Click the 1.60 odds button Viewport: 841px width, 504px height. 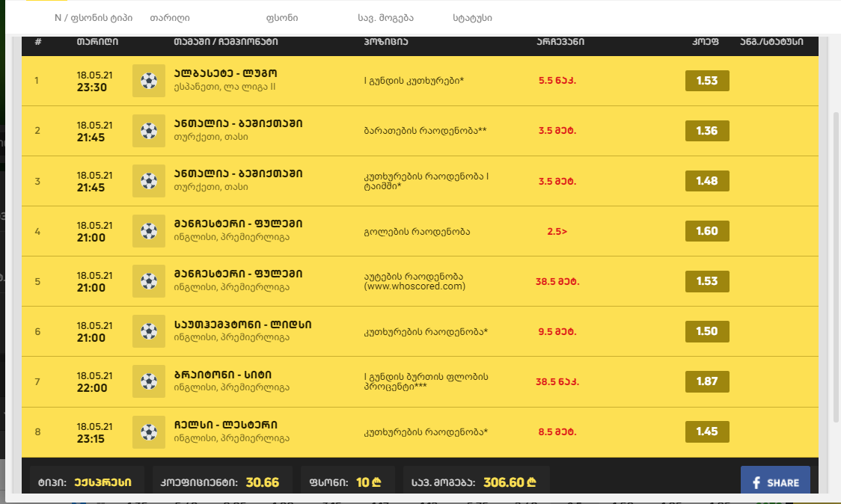click(x=707, y=231)
